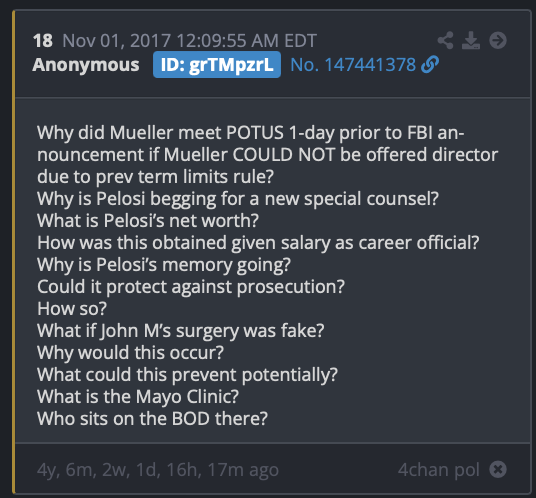Click the Anonymous author name

86,65
